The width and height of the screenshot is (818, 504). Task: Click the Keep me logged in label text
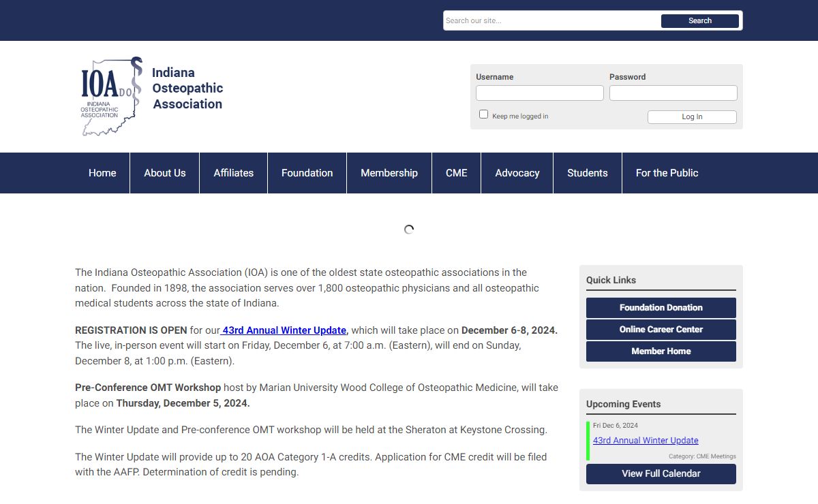click(x=520, y=116)
